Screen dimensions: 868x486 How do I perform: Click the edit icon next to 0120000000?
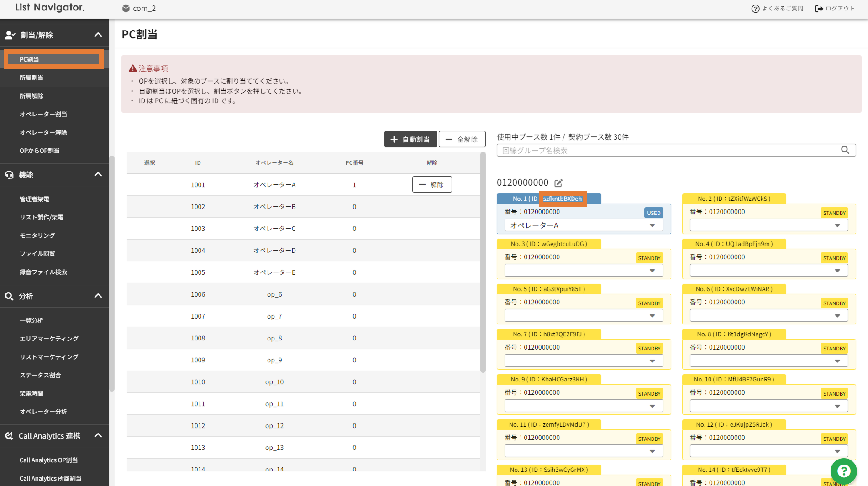[558, 183]
